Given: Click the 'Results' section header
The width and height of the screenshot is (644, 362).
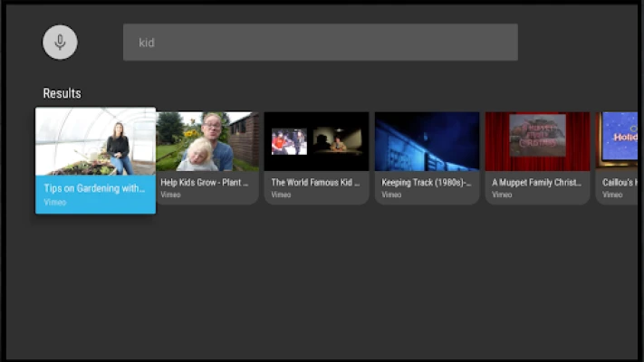Looking at the screenshot, I should point(62,93).
